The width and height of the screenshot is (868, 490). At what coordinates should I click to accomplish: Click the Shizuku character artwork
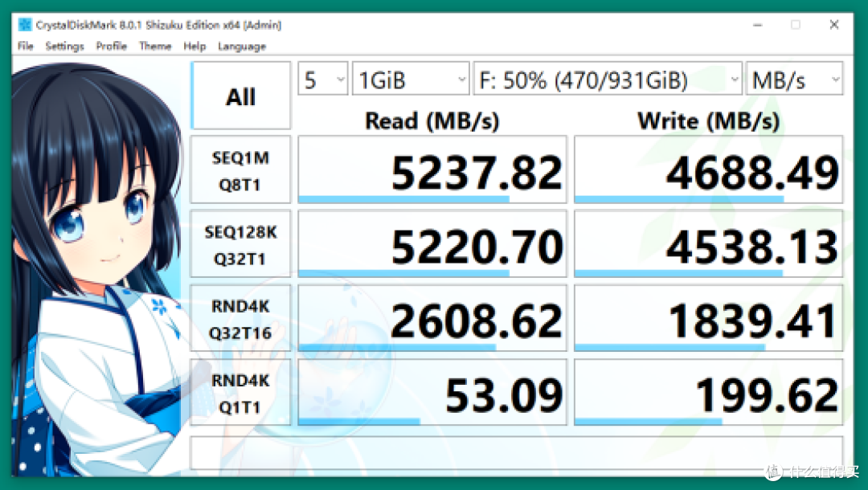(97, 269)
